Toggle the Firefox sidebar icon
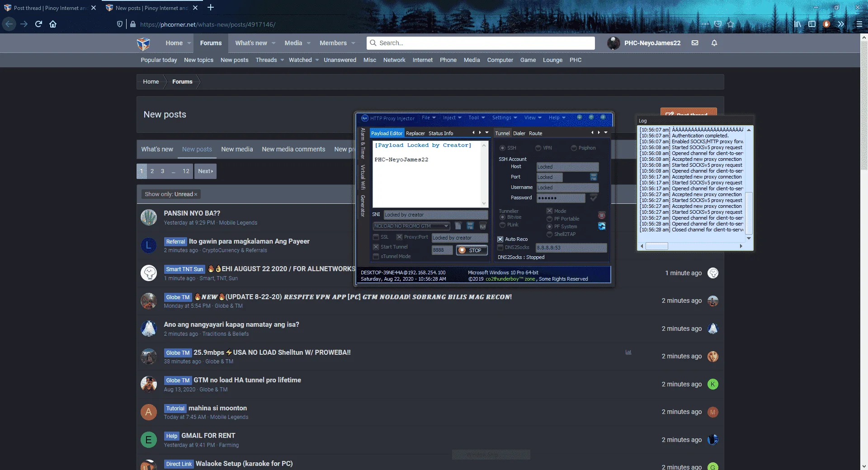The height and width of the screenshot is (470, 868). click(812, 24)
